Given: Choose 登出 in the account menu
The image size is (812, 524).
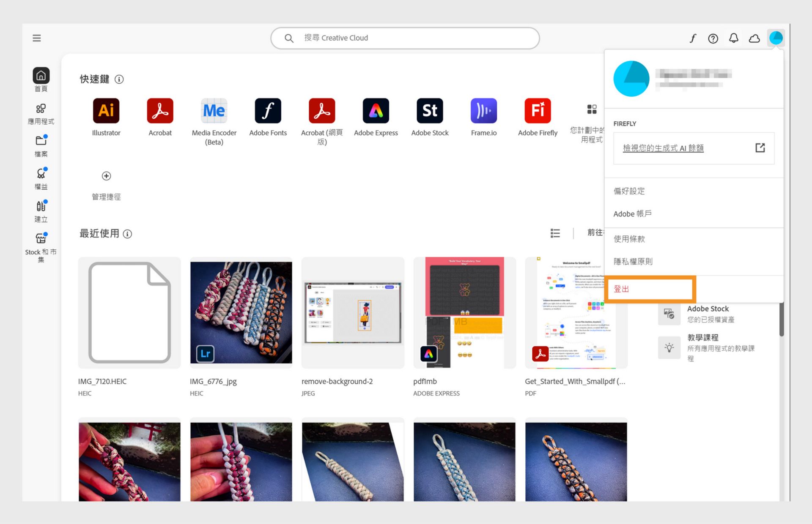Looking at the screenshot, I should (621, 289).
